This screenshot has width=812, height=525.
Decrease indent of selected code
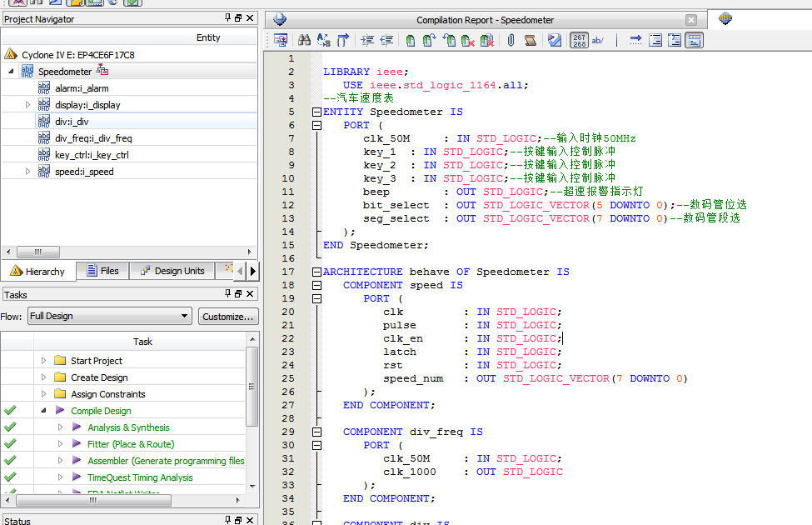[x=386, y=40]
